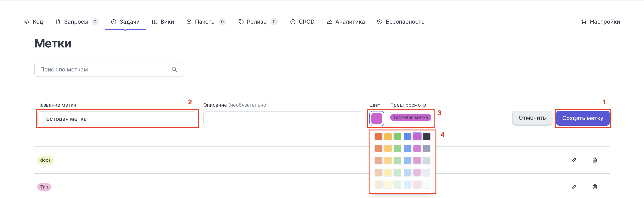
Task: Pick the bottom-row near-white swatch
Action: point(427,184)
